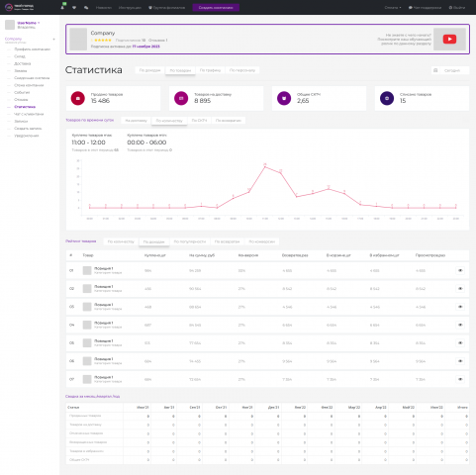Click the purple overall rating circle icon

pyautogui.click(x=284, y=98)
